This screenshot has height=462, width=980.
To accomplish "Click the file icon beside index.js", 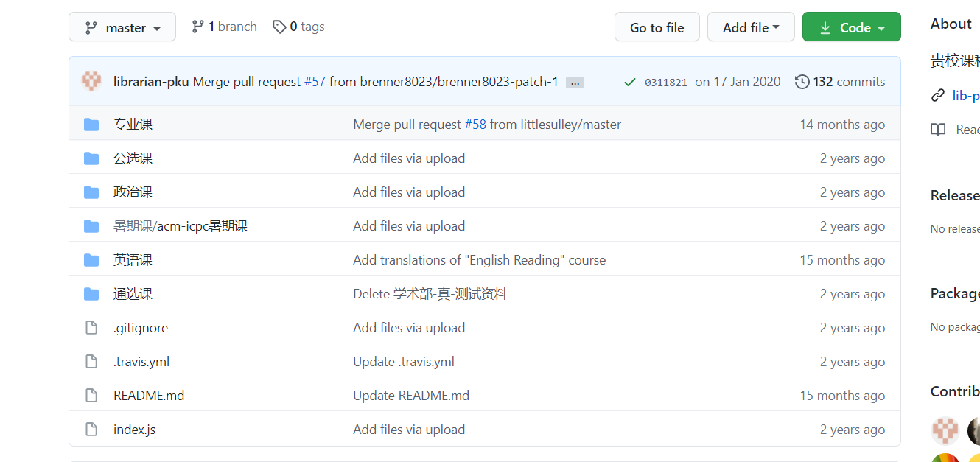I will tap(91, 429).
